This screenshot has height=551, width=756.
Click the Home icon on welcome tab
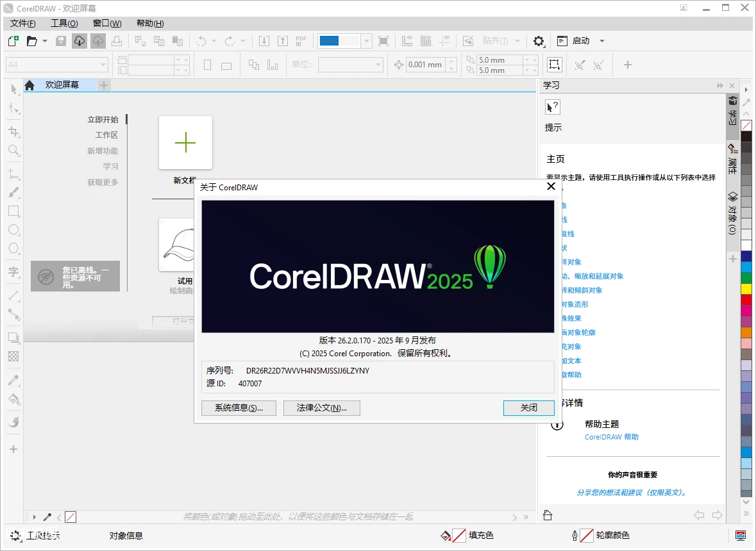tap(30, 85)
